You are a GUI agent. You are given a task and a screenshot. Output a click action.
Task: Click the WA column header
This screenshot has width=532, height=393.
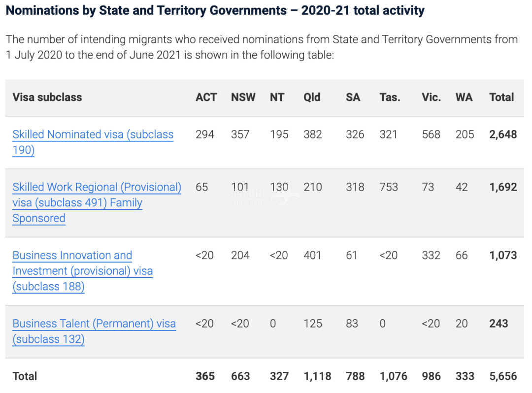tap(464, 98)
